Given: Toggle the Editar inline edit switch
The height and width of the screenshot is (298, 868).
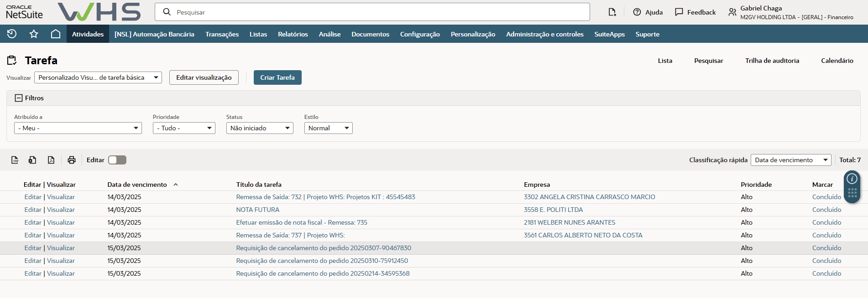Looking at the screenshot, I should pyautogui.click(x=117, y=160).
